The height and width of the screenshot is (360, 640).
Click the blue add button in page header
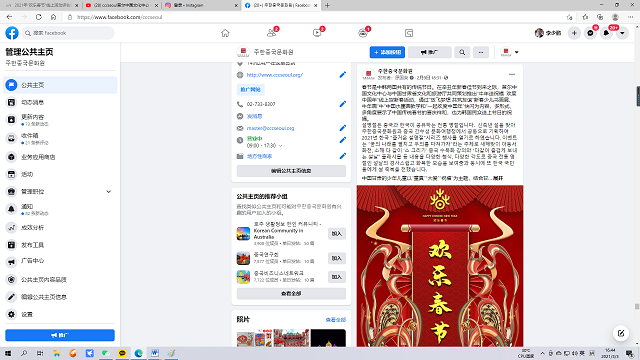click(x=387, y=52)
